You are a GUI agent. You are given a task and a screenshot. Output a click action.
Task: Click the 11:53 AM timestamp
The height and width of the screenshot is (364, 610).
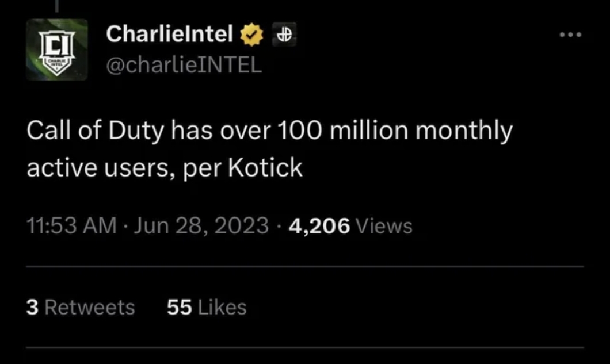point(71,226)
